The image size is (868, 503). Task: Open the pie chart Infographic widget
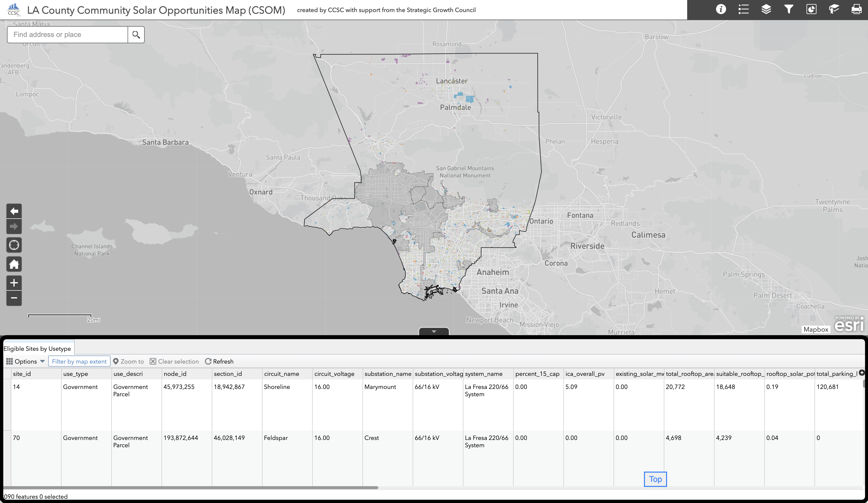click(811, 9)
